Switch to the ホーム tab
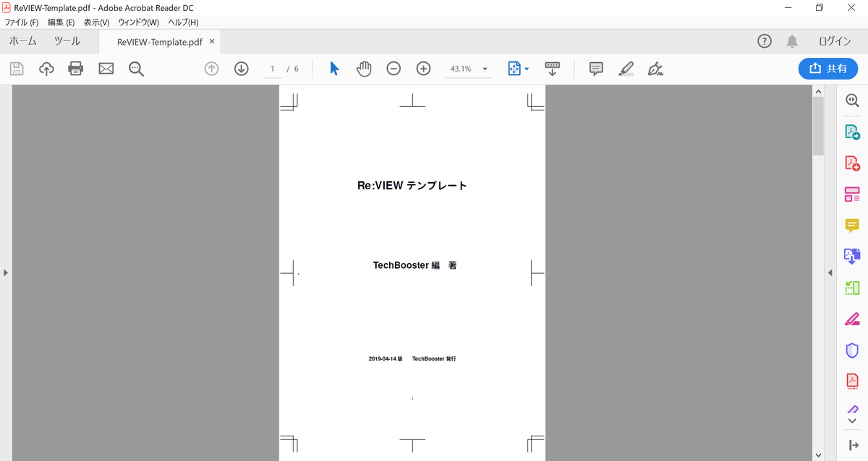Image resolution: width=868 pixels, height=461 pixels. [x=23, y=41]
